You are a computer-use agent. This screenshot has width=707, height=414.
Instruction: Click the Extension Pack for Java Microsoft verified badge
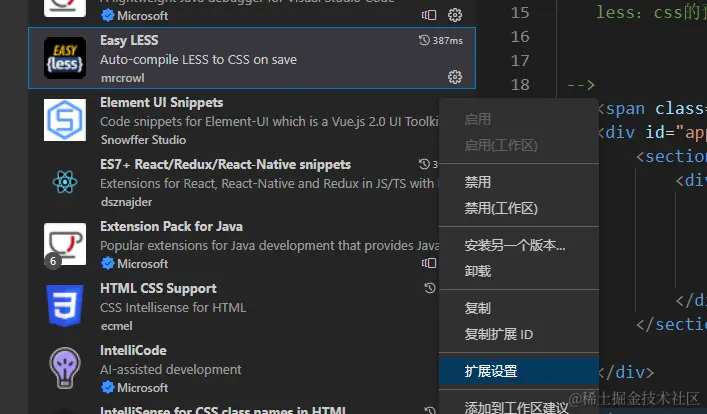pos(107,263)
